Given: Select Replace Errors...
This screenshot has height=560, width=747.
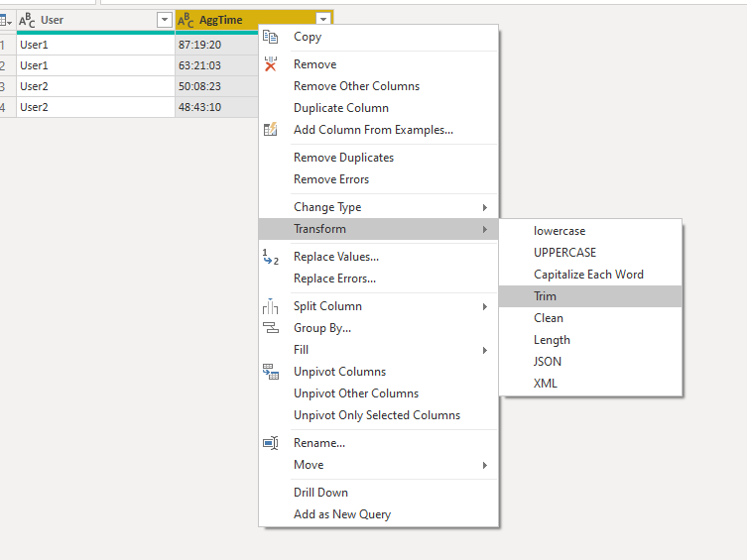Looking at the screenshot, I should (x=378, y=279).
